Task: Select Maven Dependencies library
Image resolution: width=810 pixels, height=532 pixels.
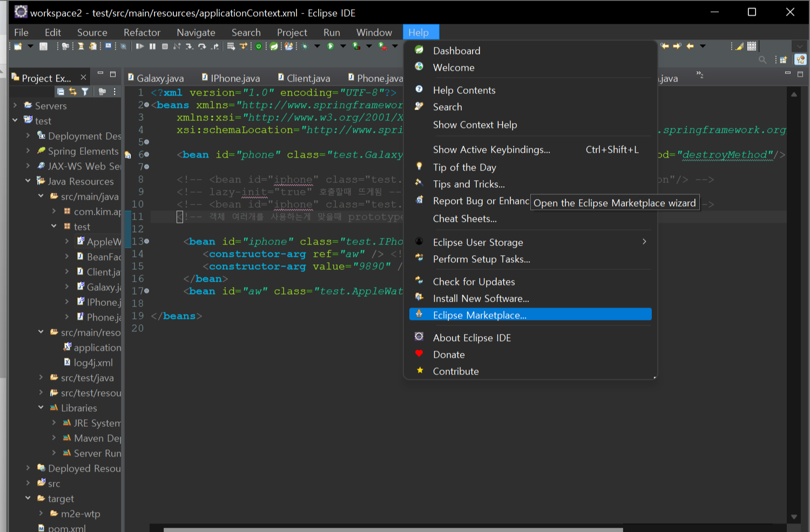Action: (92, 438)
